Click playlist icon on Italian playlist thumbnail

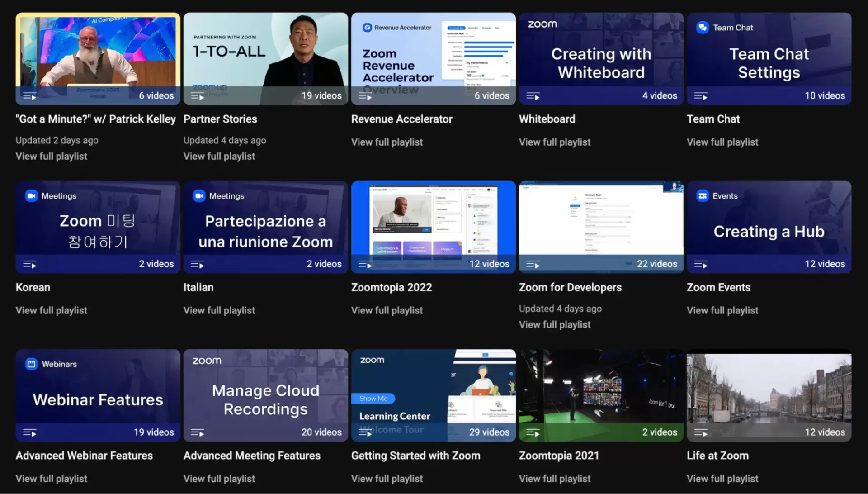point(198,264)
